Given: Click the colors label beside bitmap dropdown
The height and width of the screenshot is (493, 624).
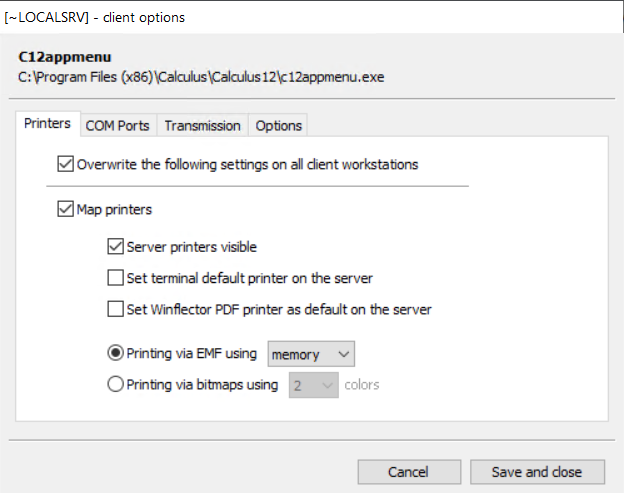Looking at the screenshot, I should click(362, 385).
